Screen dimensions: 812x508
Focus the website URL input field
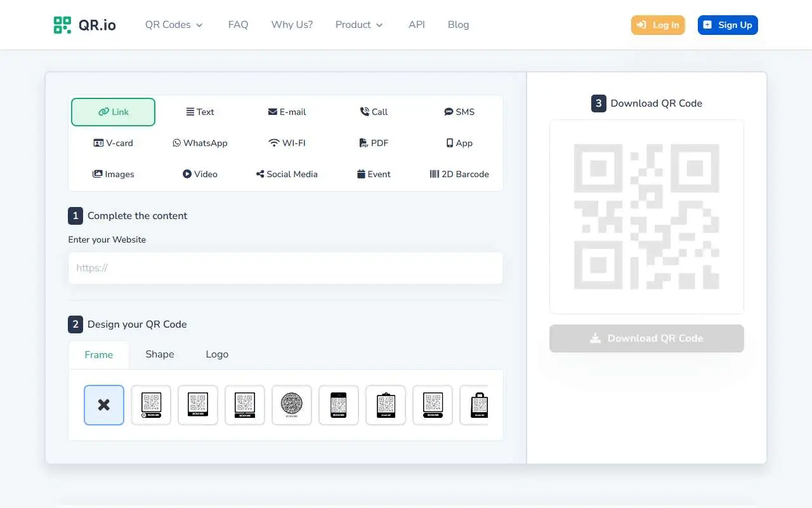click(285, 268)
